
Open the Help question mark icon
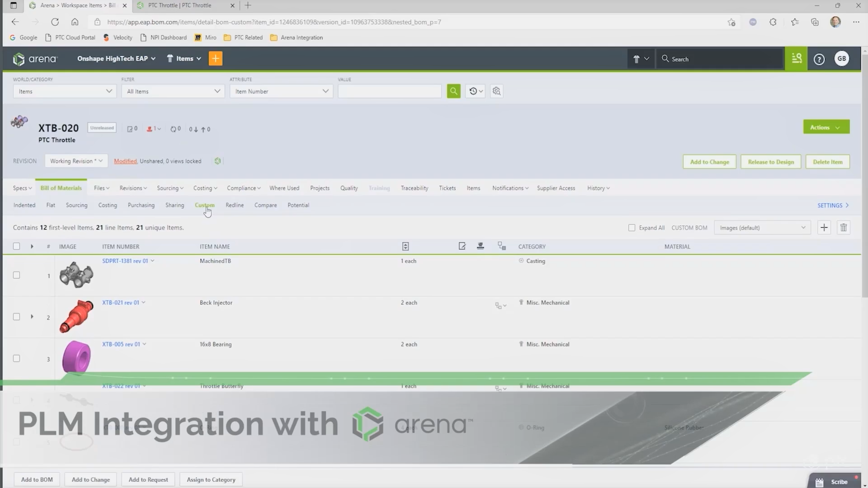point(819,59)
